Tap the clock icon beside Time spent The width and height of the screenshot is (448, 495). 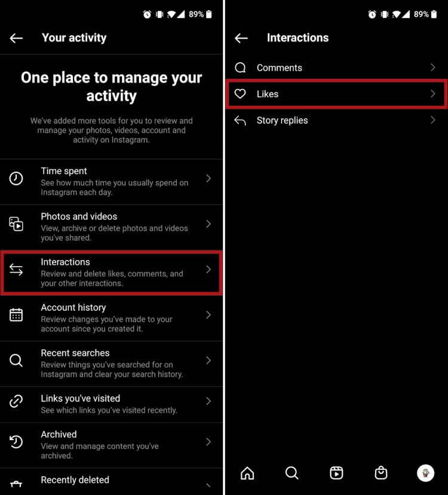(x=16, y=178)
